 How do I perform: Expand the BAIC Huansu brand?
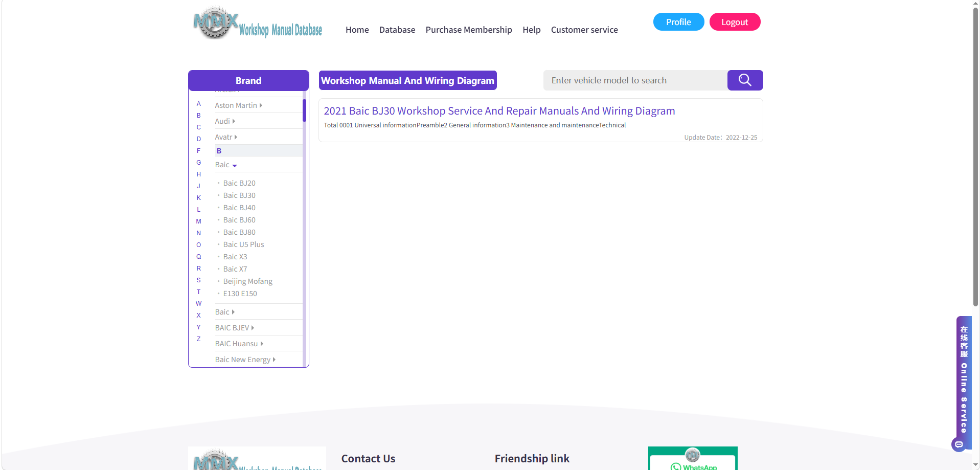(239, 344)
